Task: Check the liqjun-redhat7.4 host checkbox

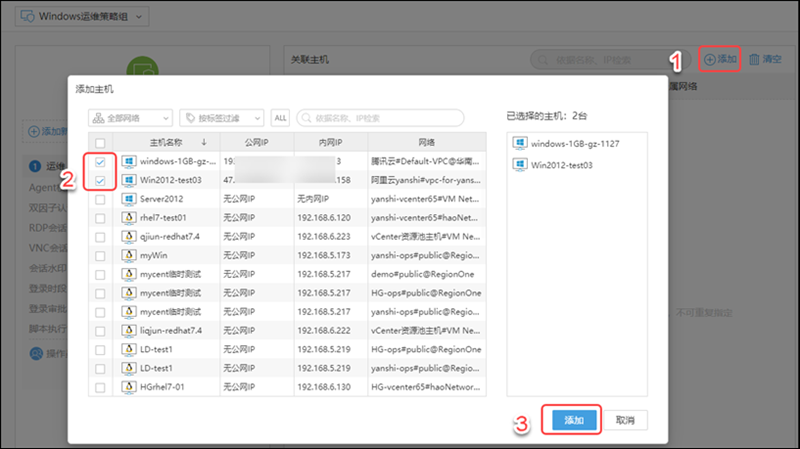Action: (100, 331)
